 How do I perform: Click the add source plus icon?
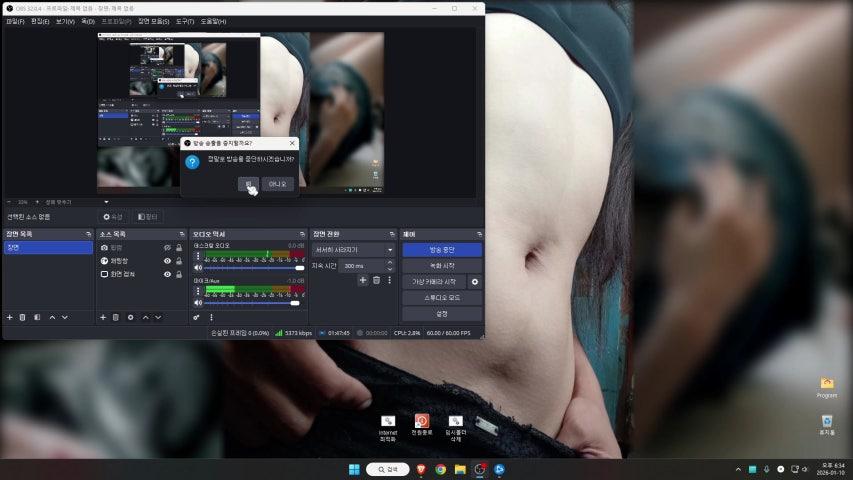coord(102,317)
